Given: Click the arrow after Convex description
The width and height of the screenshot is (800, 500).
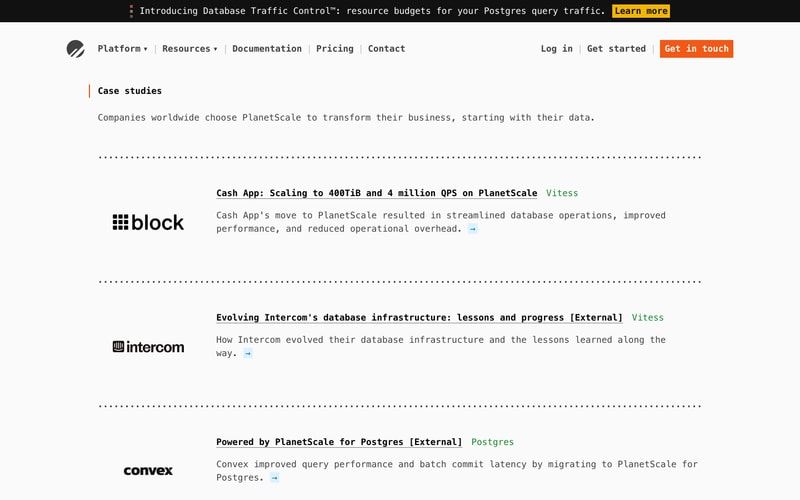Looking at the screenshot, I should click(x=274, y=478).
